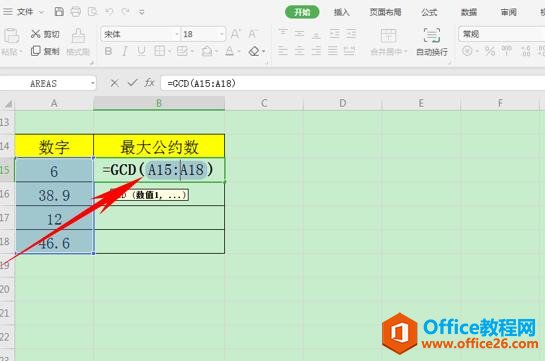Open the 常规 number format box
545x361 pixels.
pos(501,34)
